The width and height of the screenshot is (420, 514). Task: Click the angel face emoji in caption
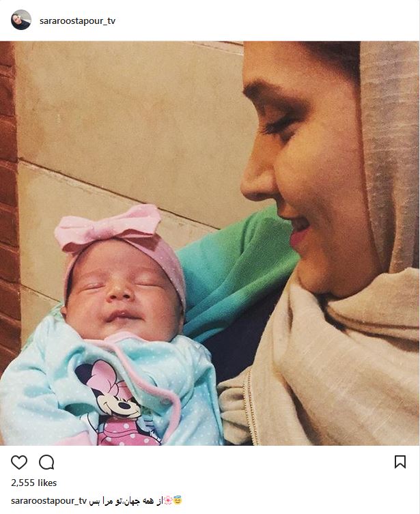(177, 500)
